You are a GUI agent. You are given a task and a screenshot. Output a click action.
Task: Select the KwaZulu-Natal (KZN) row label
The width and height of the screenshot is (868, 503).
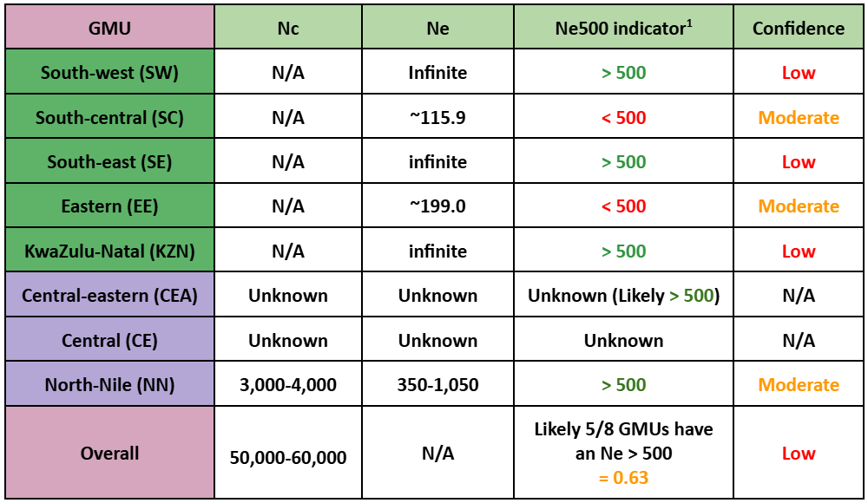(x=109, y=250)
